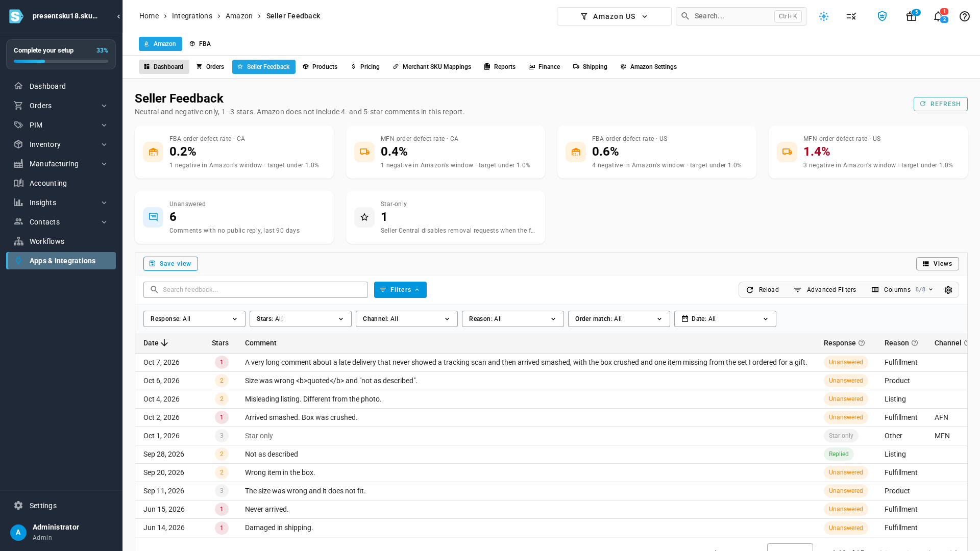Focus the Search feedback field
The height and width of the screenshot is (551, 980).
(x=256, y=290)
